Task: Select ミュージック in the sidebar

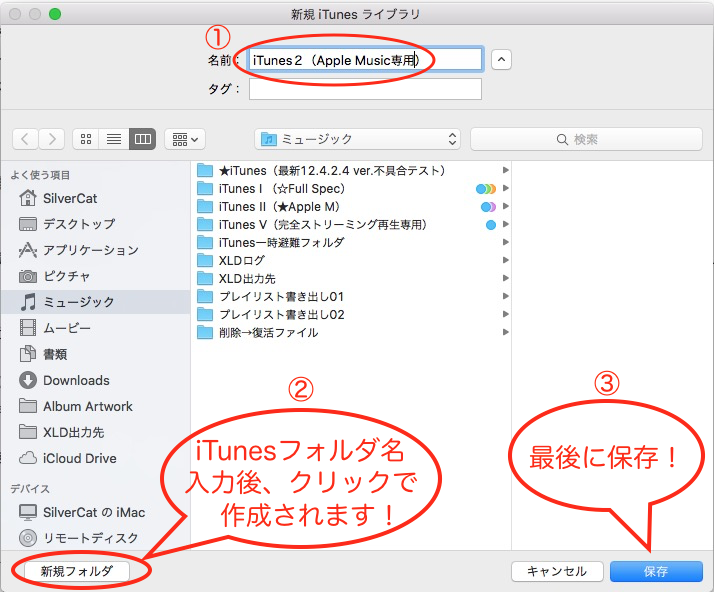Action: [95, 302]
